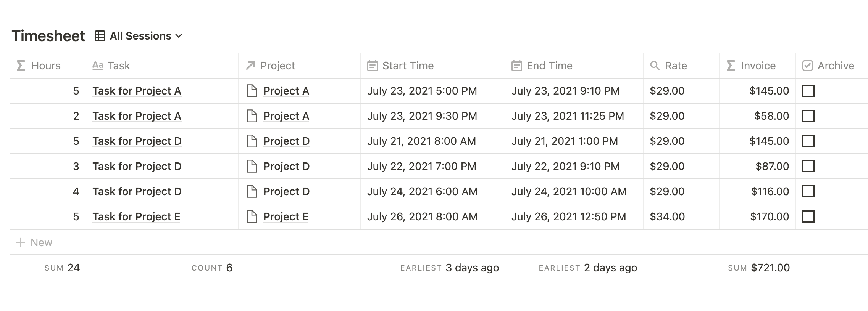868x311 pixels.
Task: Click the sigma icon in Invoice header
Action: pyautogui.click(x=731, y=66)
